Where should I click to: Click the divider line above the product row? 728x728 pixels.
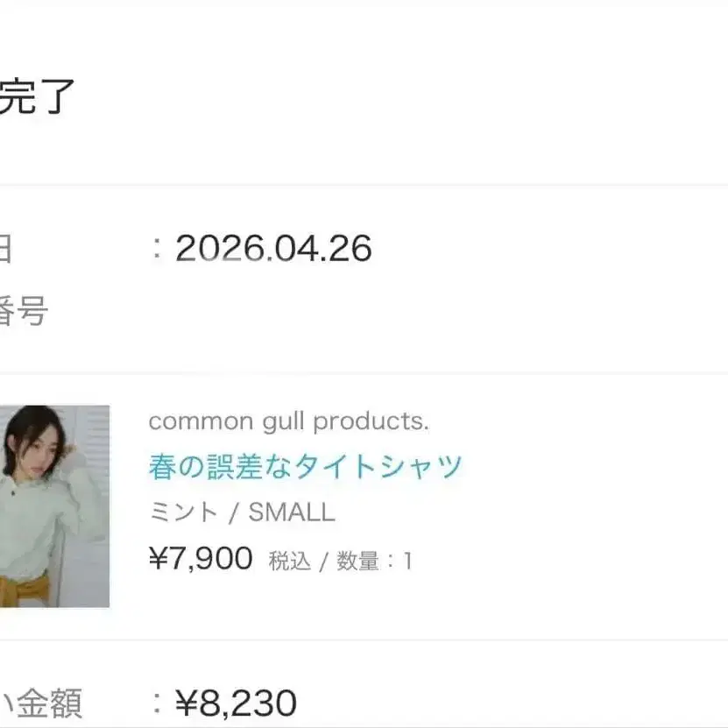(364, 373)
